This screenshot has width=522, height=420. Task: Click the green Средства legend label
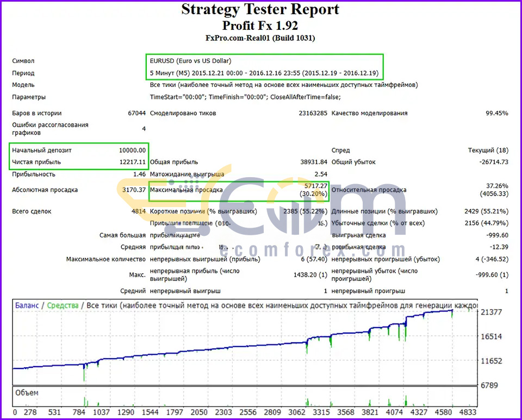[x=62, y=306]
